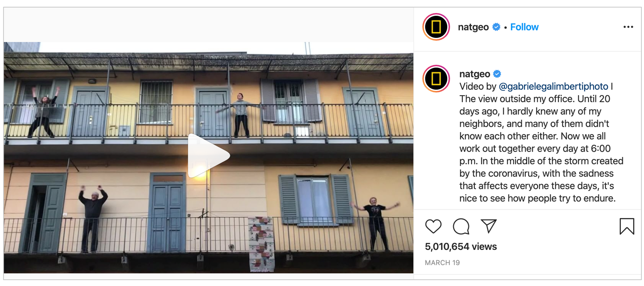Like the post with the heart icon
Viewport: 644px width, 286px height.
tap(433, 227)
